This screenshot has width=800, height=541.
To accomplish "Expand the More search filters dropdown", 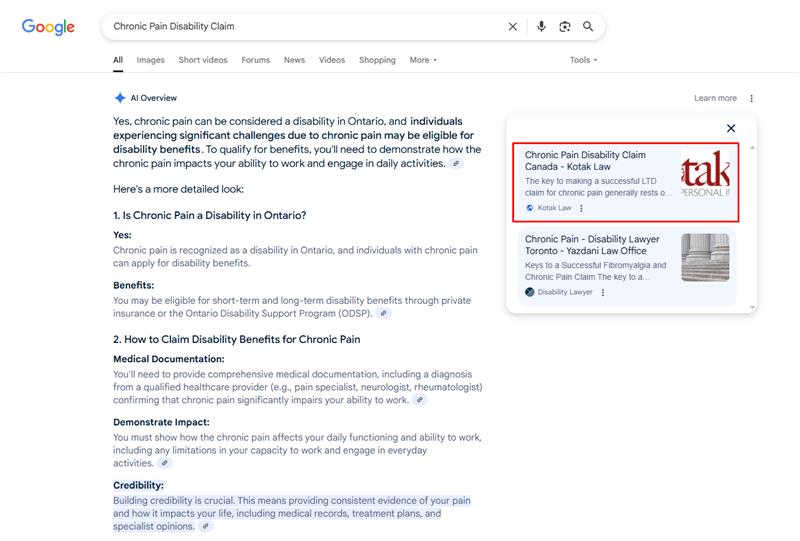I will 423,60.
